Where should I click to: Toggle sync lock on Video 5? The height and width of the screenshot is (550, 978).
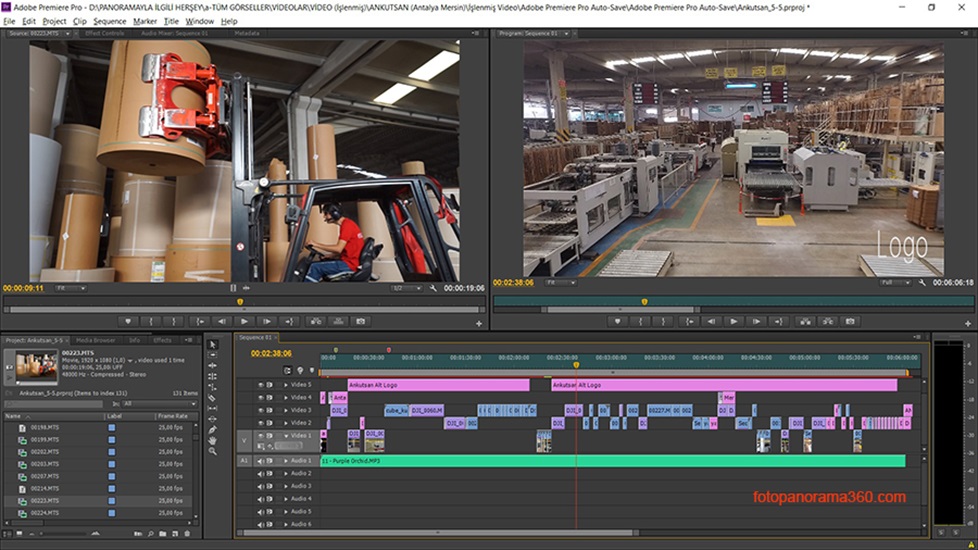coord(269,385)
